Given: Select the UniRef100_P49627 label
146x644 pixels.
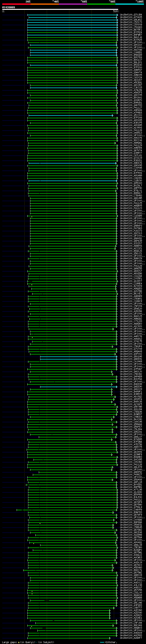Looking at the screenshot, I should (131, 474).
